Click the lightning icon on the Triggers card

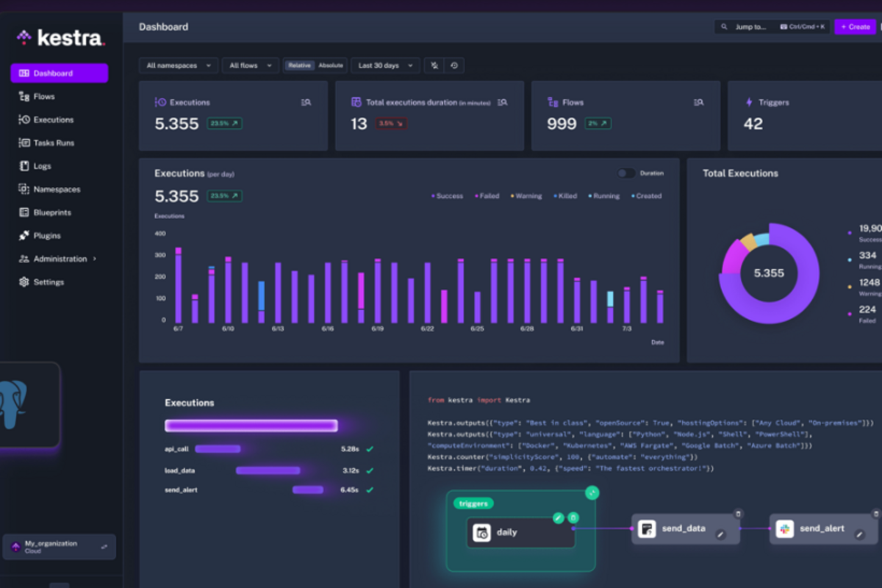749,102
